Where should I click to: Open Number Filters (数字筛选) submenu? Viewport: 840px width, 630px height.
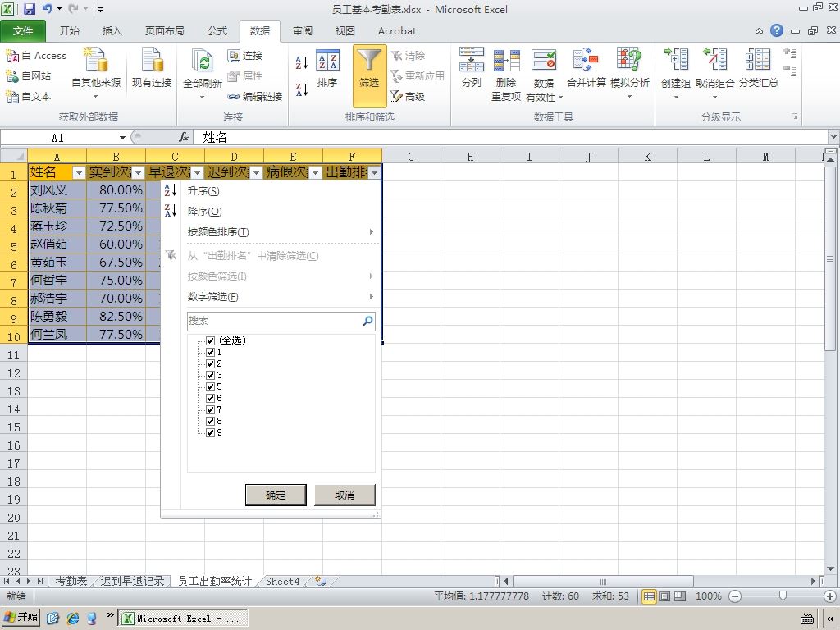(212, 297)
